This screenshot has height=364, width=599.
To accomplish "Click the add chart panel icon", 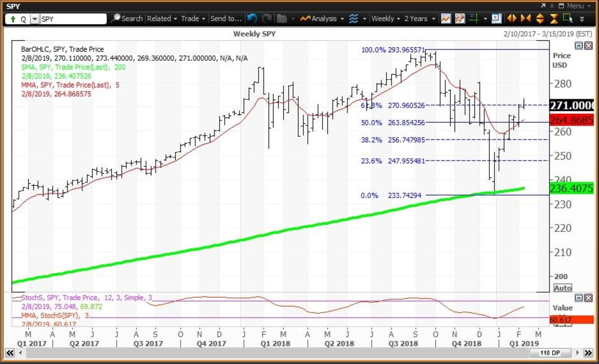I will (x=496, y=18).
